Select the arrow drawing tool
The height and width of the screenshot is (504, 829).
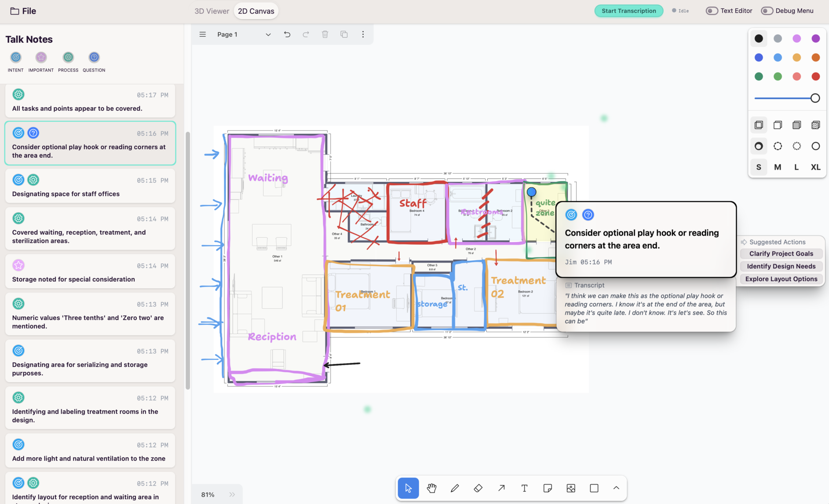(501, 488)
